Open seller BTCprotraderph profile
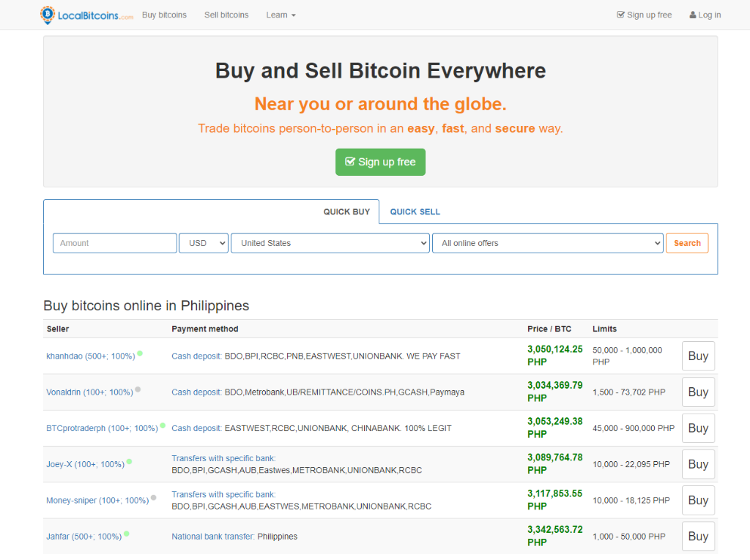 [x=102, y=428]
